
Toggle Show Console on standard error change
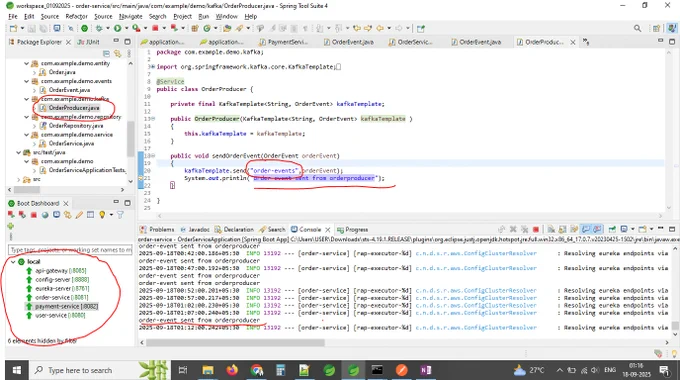pyautogui.click(x=597, y=229)
